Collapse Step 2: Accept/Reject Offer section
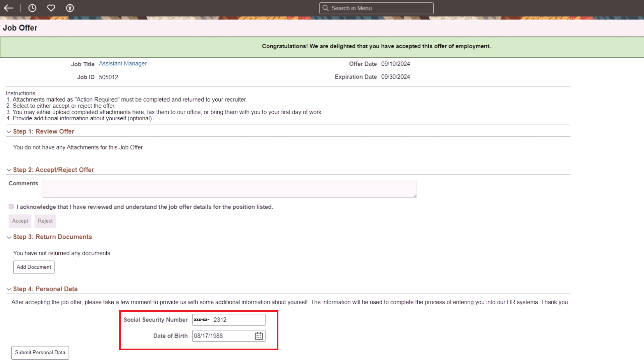The image size is (644, 362). click(x=9, y=170)
